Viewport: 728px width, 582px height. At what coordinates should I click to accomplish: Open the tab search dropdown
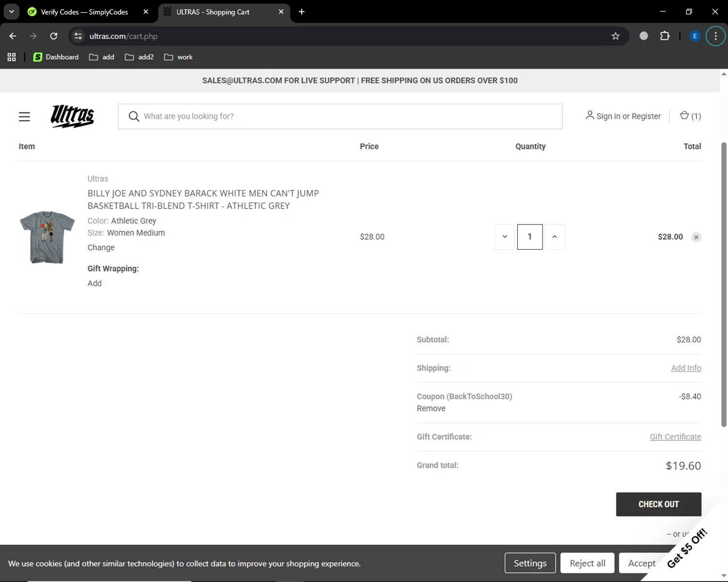(x=12, y=12)
